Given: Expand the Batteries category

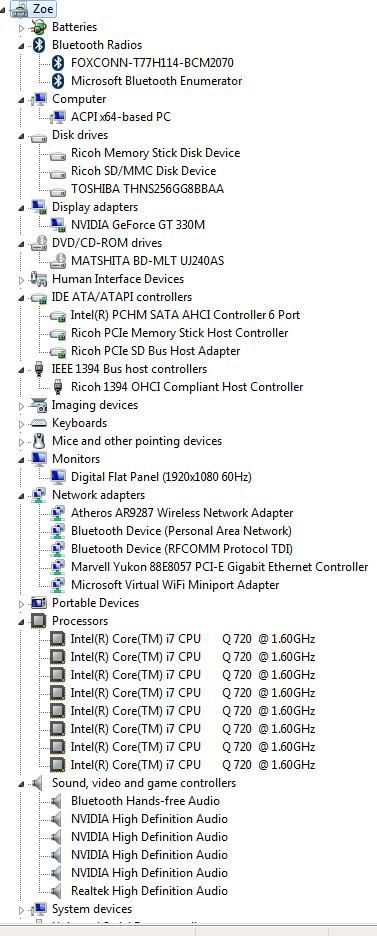Looking at the screenshot, I should [x=21, y=27].
